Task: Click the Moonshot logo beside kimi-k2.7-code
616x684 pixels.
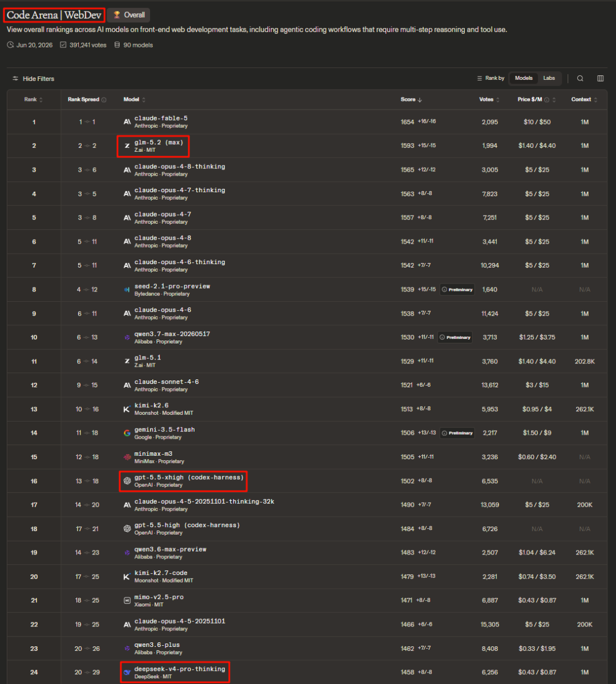Action: [127, 577]
